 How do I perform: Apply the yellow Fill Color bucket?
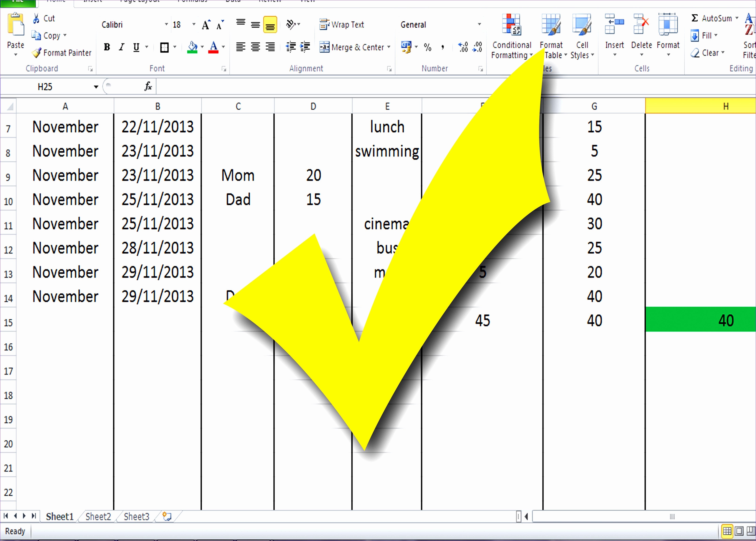[192, 47]
